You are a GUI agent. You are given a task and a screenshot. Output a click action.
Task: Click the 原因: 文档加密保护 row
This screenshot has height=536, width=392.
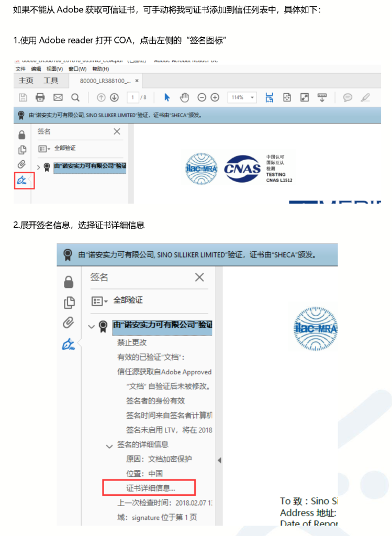pyautogui.click(x=159, y=459)
